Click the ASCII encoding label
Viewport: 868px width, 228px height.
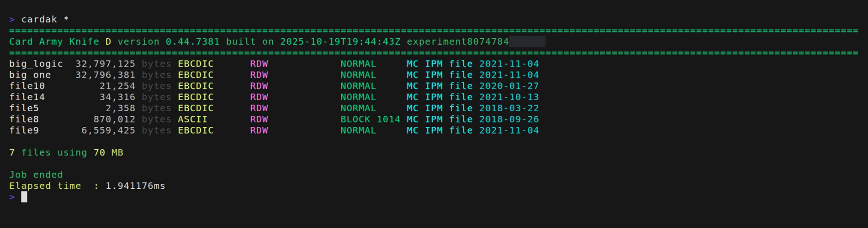(192, 119)
